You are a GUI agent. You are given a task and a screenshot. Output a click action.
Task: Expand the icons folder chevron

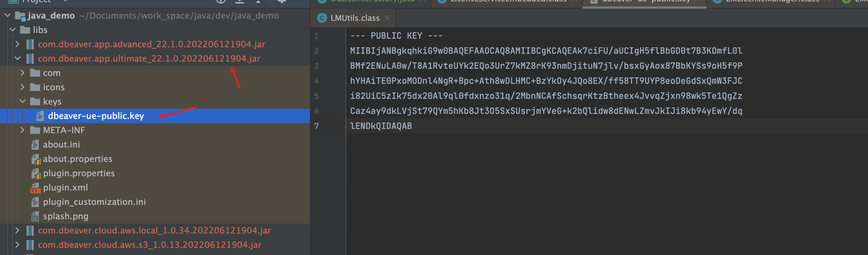click(x=22, y=87)
